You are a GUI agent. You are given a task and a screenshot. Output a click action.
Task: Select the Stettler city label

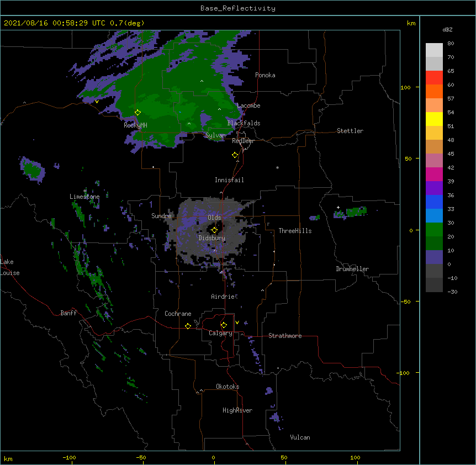click(350, 131)
